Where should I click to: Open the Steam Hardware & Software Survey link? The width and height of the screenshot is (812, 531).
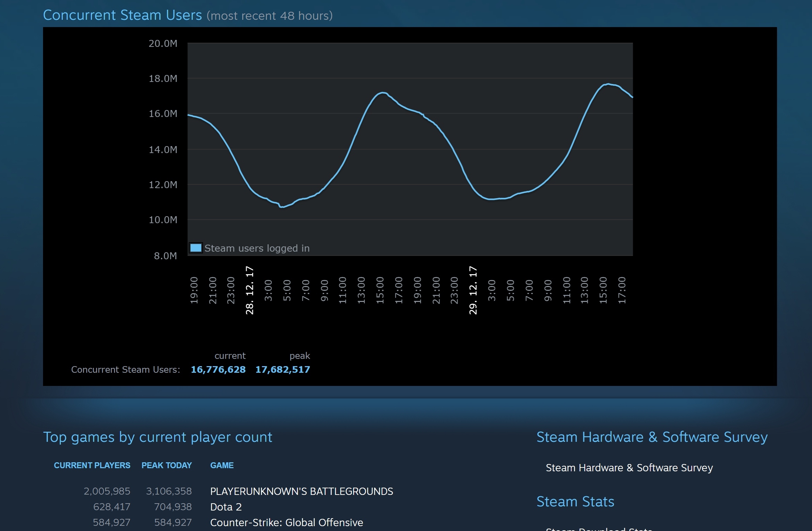point(629,467)
